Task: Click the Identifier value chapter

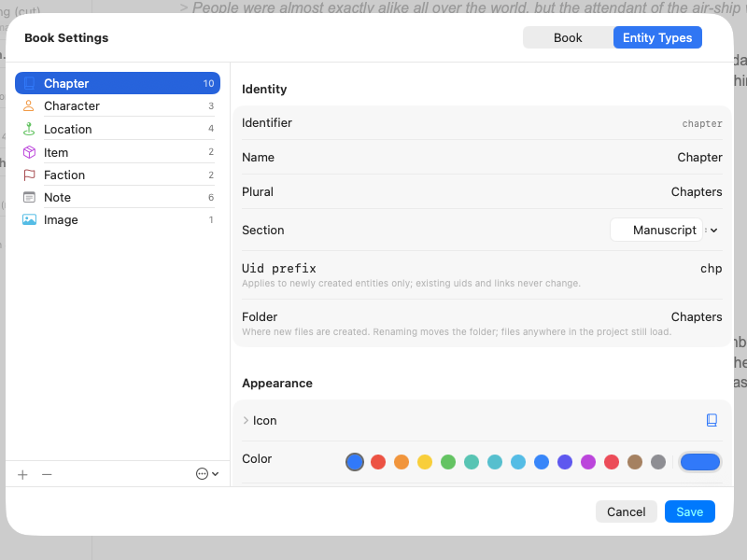Action: (702, 124)
